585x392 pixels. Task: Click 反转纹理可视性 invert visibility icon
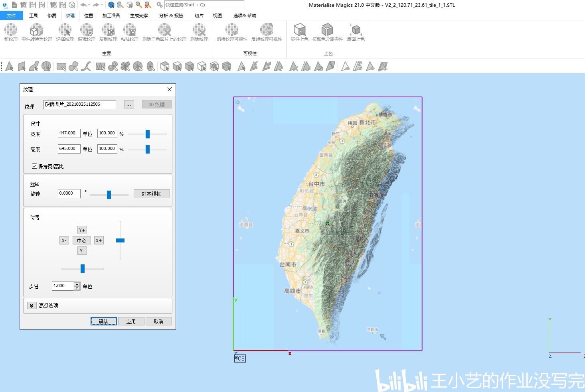coord(267,32)
